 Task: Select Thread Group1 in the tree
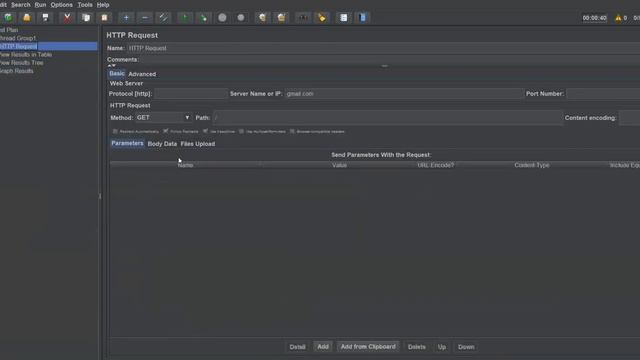(18, 38)
